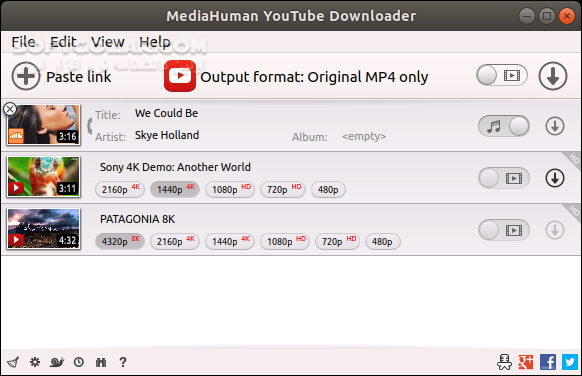The width and height of the screenshot is (582, 376).
Task: Click Output format: Original MP4 only
Action: (314, 77)
